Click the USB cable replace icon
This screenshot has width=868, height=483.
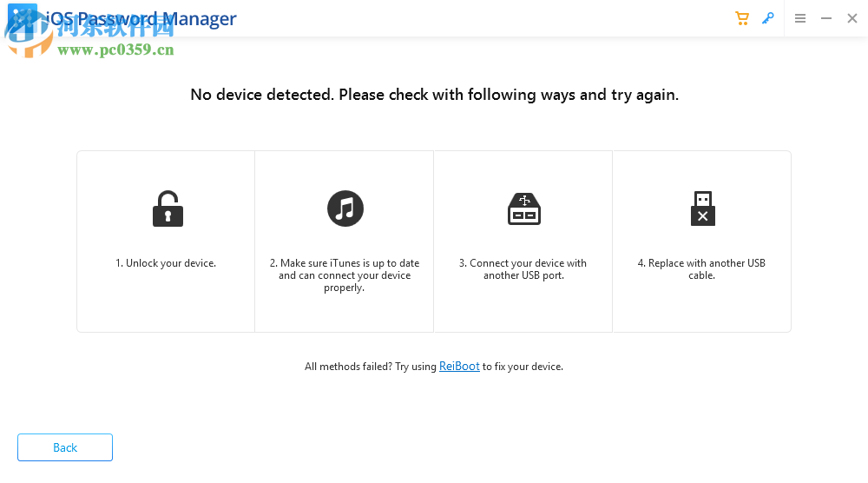click(702, 208)
